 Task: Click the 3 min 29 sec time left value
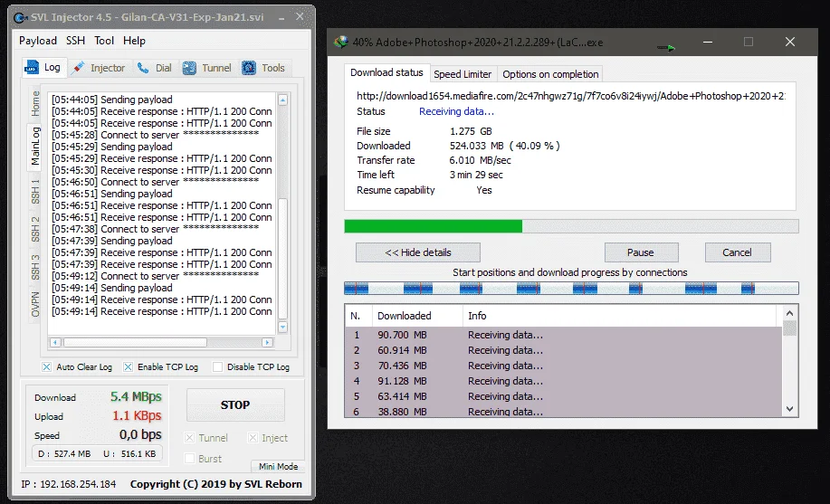pyautogui.click(x=476, y=175)
